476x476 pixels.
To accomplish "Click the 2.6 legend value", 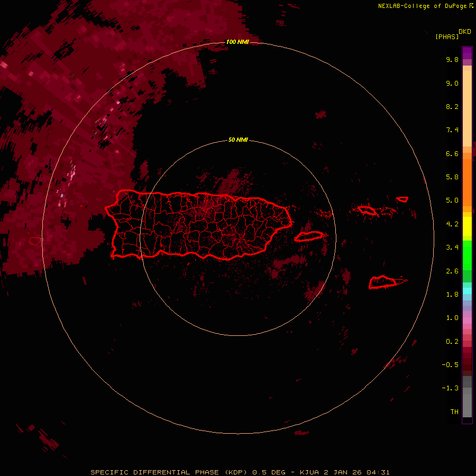I will pyautogui.click(x=452, y=271).
